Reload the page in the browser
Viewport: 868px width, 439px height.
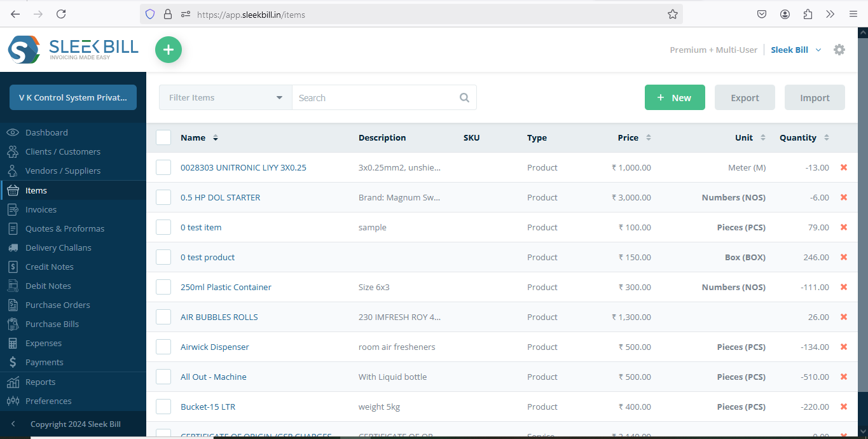[61, 14]
